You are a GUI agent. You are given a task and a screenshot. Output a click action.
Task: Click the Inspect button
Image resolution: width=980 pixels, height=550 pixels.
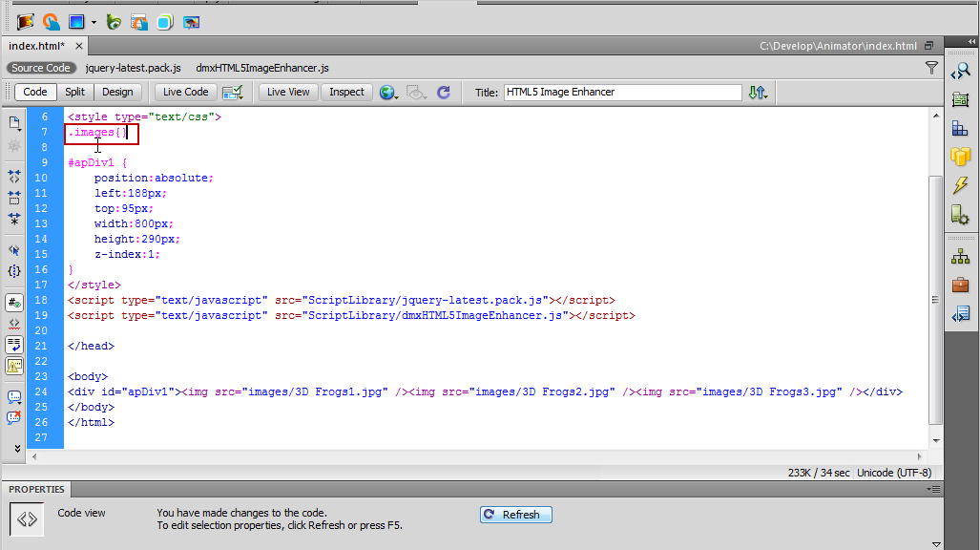tap(347, 92)
